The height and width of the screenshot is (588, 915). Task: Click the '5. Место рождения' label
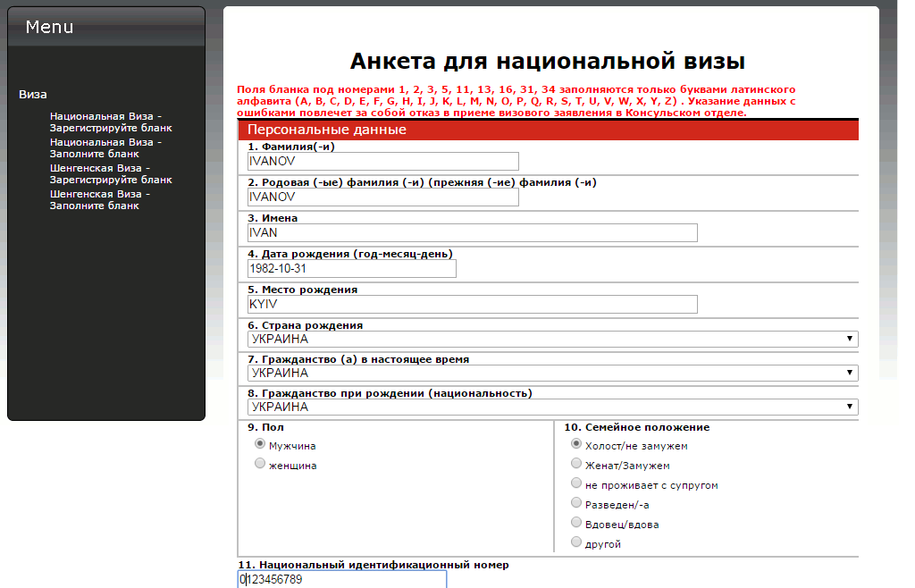tap(302, 290)
